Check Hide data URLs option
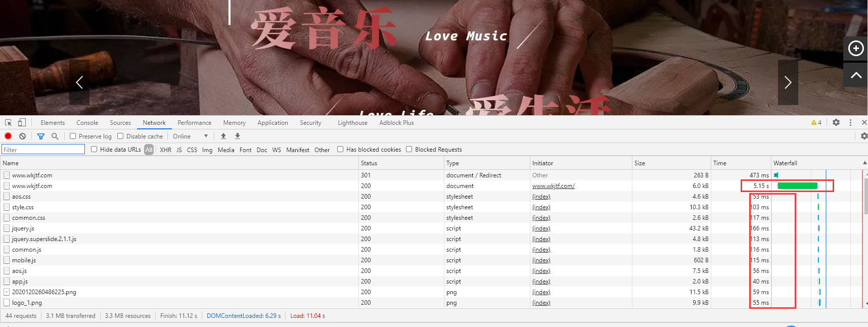Viewport: 868px width, 327px height. click(x=94, y=149)
